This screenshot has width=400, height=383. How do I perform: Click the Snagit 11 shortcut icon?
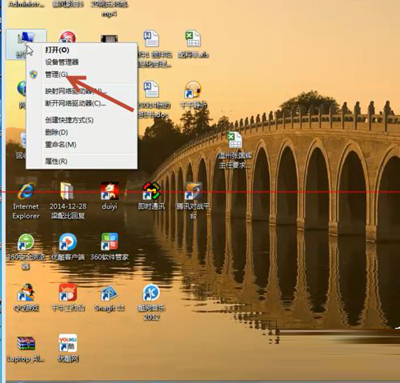(109, 294)
